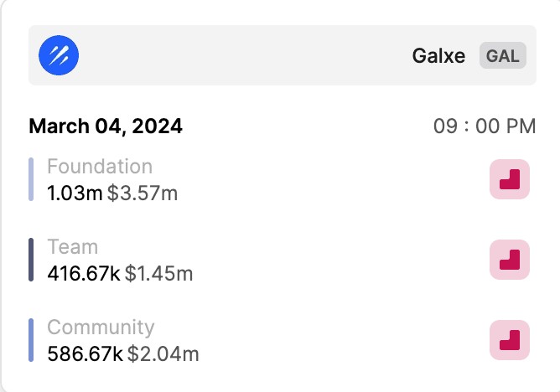The image size is (560, 392).
Task: Click the 09 : 00 PM unlock time
Action: [485, 126]
